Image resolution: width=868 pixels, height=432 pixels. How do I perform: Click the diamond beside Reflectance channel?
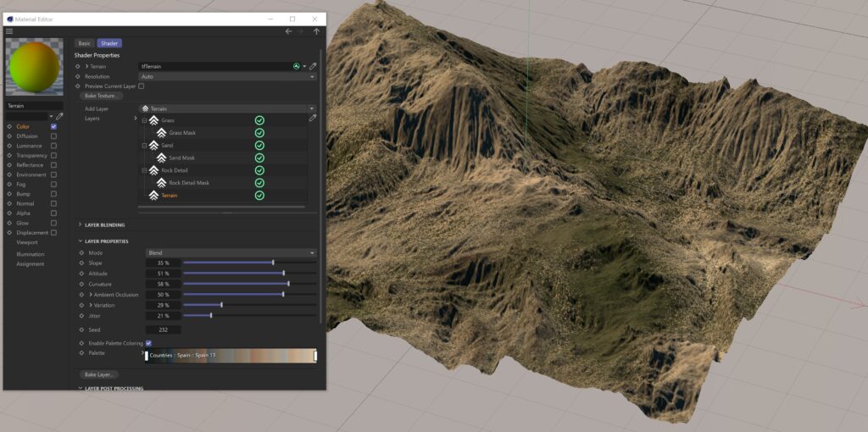9,165
